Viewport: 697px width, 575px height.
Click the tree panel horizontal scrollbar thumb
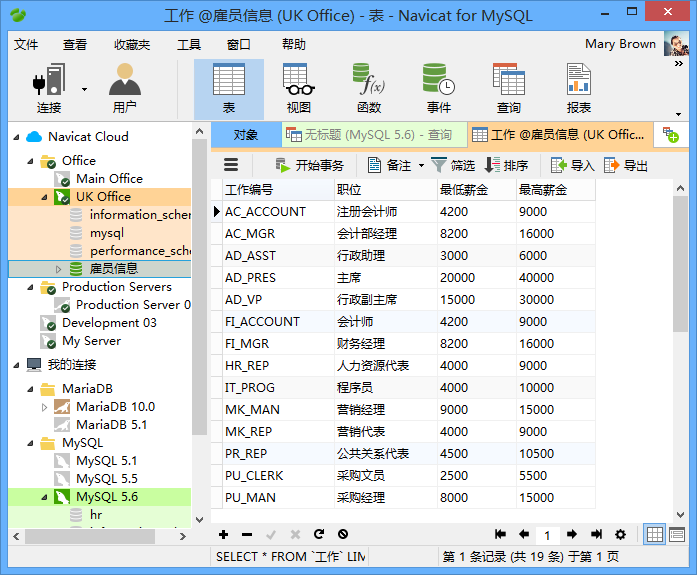90,536
